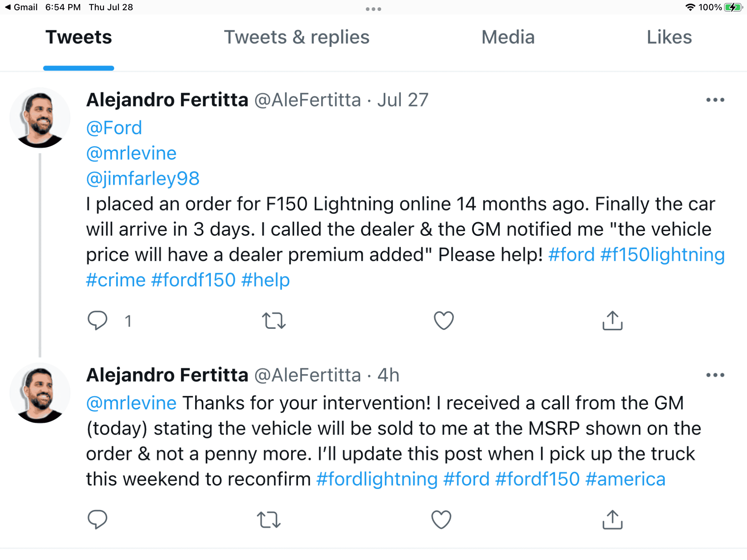The width and height of the screenshot is (747, 560).
Task: Return to Gmail via back arrow
Action: 21,7
